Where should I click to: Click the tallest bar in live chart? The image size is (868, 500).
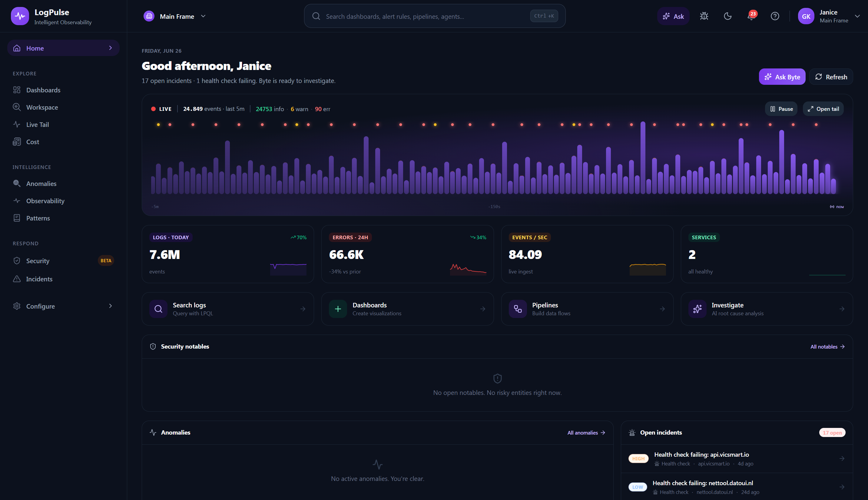tap(643, 158)
